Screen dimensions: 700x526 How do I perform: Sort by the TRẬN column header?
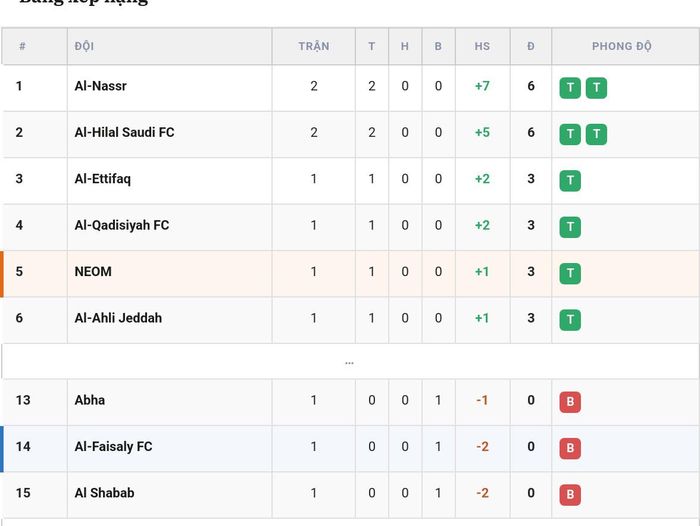coord(314,46)
